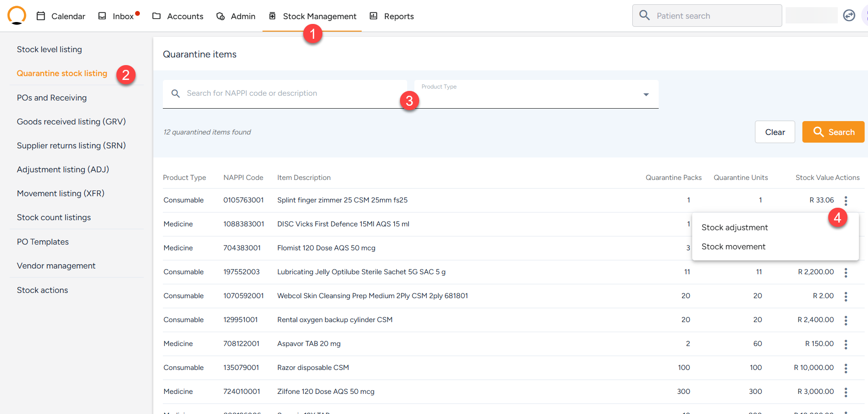This screenshot has height=414, width=868.
Task: Click the magnifier icon in Patient search
Action: pos(645,16)
